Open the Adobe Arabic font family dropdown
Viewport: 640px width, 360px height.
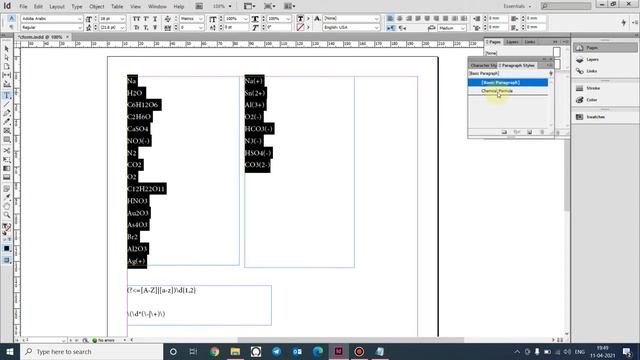pyautogui.click(x=80, y=19)
